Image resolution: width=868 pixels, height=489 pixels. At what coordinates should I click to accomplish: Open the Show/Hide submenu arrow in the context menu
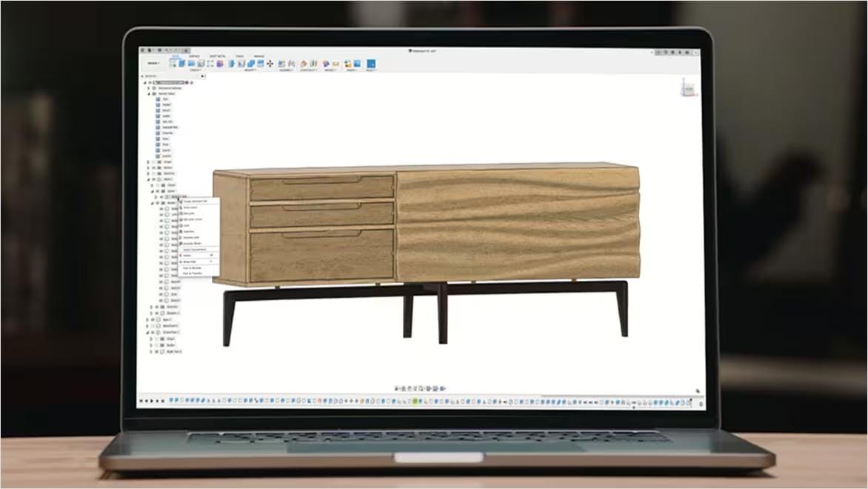coord(212,261)
